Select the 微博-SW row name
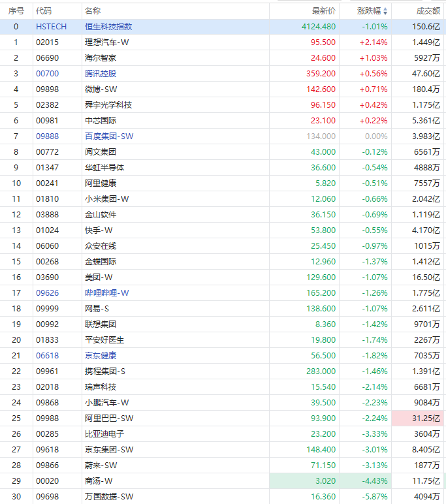Screen dimensions: 446x504 click(x=101, y=89)
